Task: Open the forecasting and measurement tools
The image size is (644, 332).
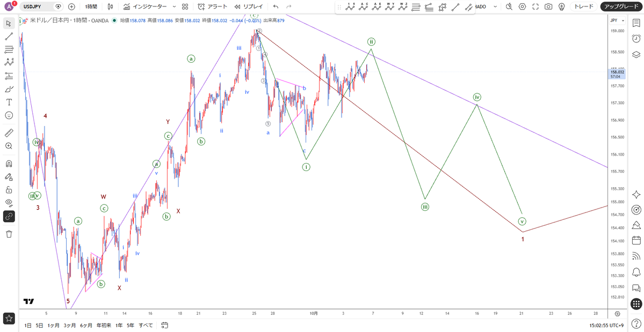Action: pos(9,76)
